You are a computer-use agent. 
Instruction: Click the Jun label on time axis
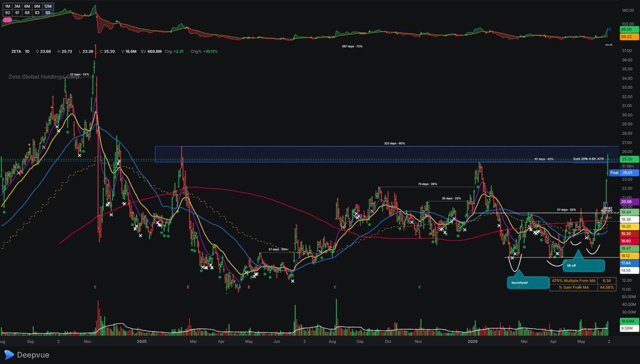[x=277, y=341]
